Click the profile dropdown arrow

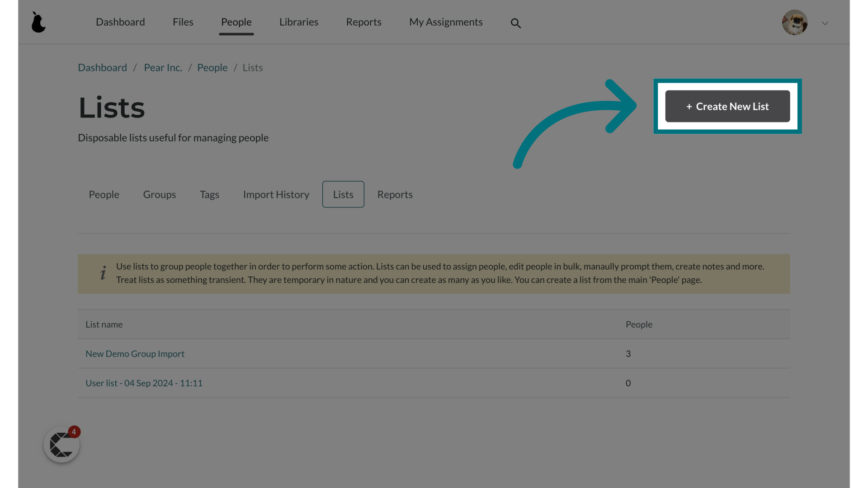(x=825, y=23)
